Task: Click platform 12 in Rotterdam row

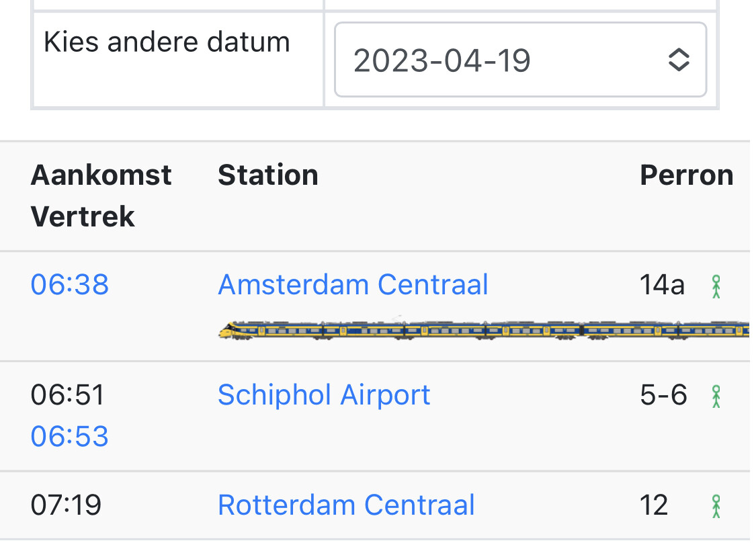Action: click(x=654, y=505)
